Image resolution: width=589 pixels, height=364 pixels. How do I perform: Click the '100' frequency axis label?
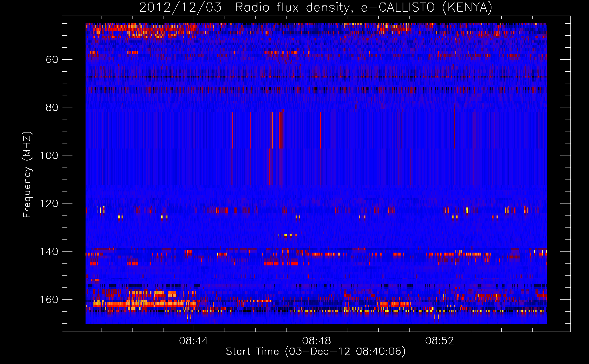click(49, 155)
